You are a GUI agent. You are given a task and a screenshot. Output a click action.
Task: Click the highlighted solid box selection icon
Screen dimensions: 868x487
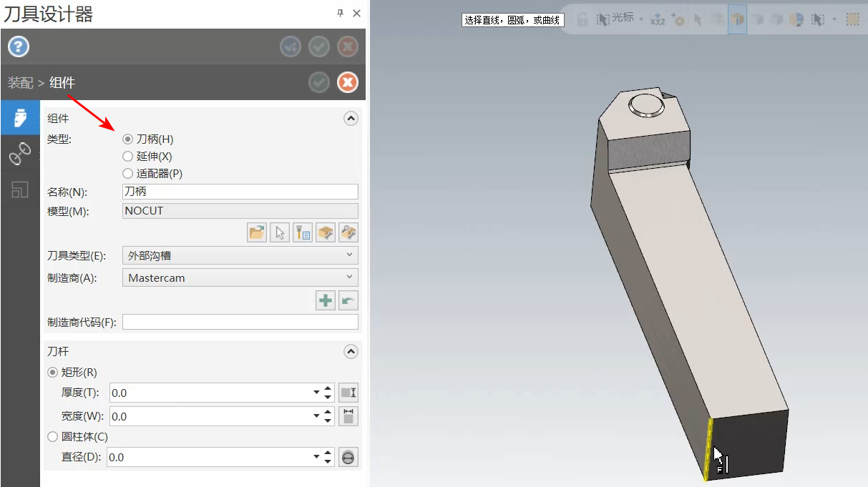[737, 19]
